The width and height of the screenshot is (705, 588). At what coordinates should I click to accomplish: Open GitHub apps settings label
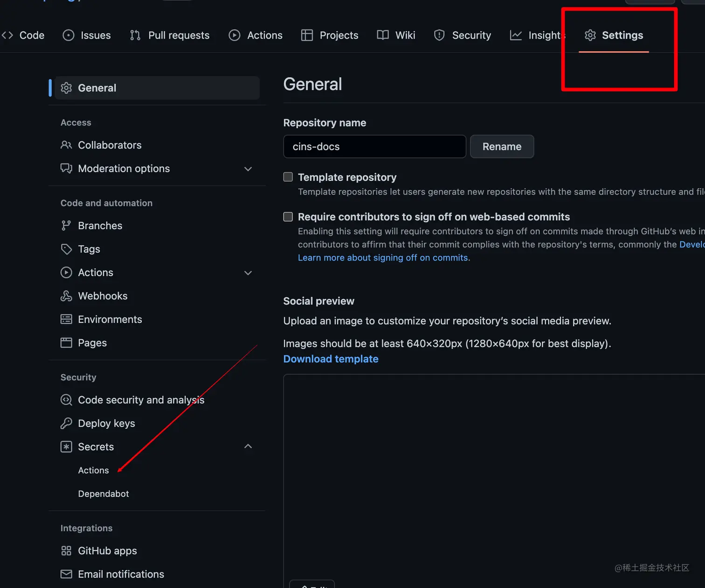tap(107, 551)
